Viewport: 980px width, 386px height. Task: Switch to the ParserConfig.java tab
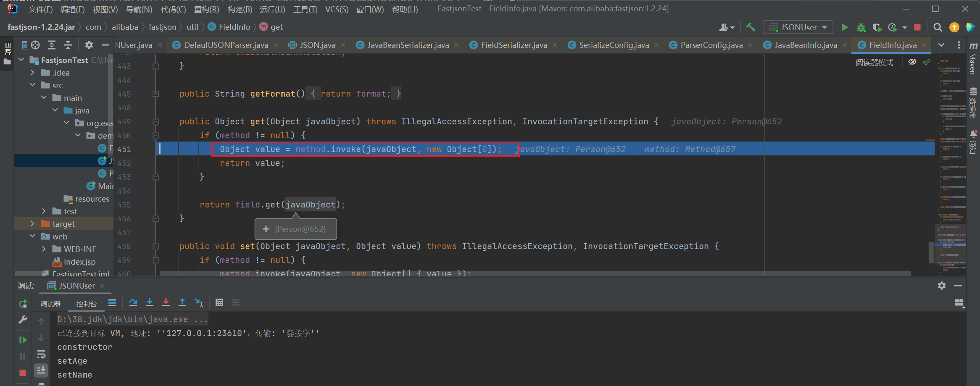coord(711,45)
